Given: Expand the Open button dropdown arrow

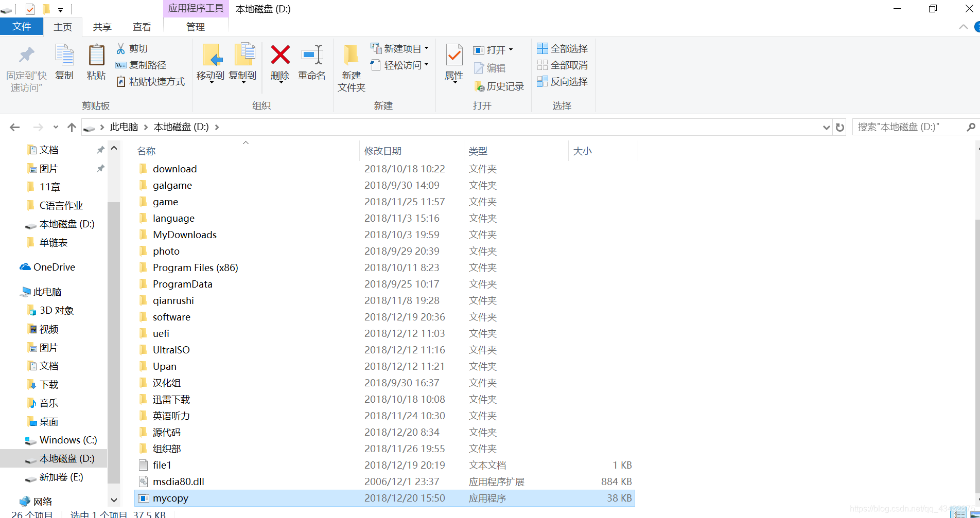Looking at the screenshot, I should (511, 50).
